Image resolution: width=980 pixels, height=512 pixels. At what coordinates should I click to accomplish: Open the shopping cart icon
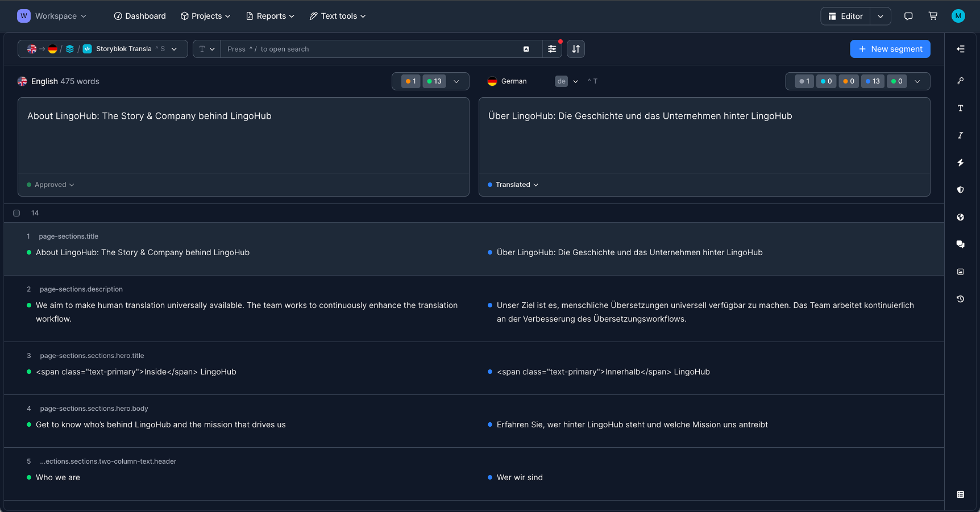click(x=933, y=16)
